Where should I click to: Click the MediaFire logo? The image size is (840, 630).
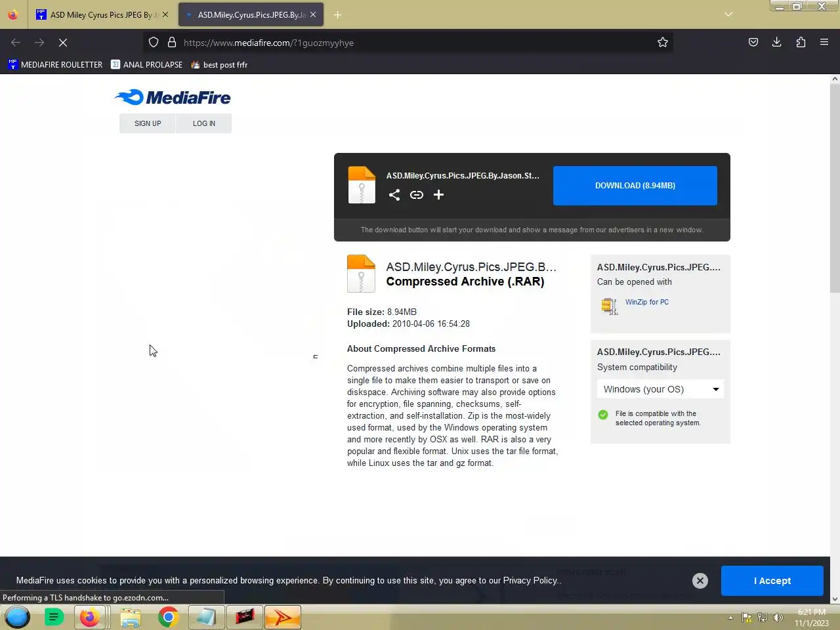(173, 98)
